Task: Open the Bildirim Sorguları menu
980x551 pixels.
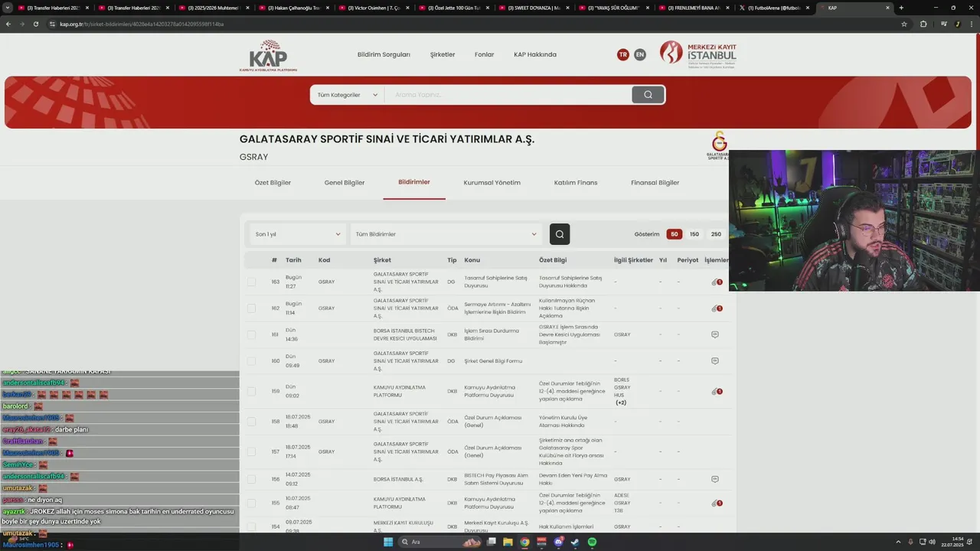Action: (384, 54)
